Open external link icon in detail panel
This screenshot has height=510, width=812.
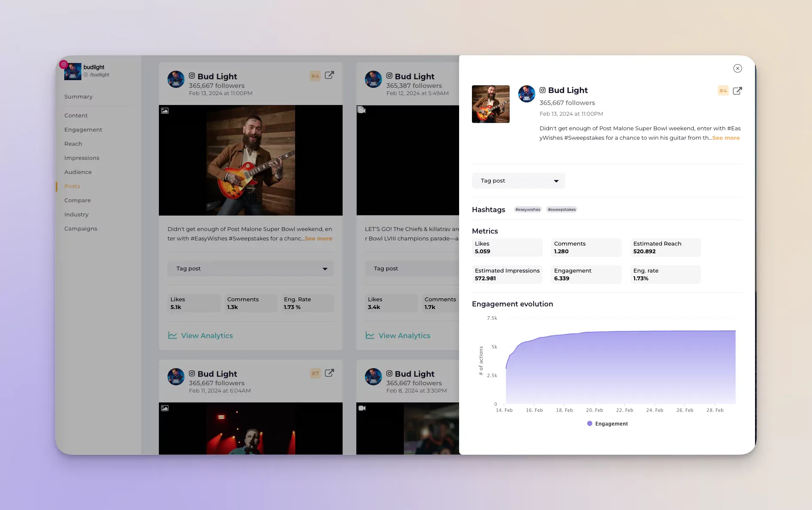(737, 91)
